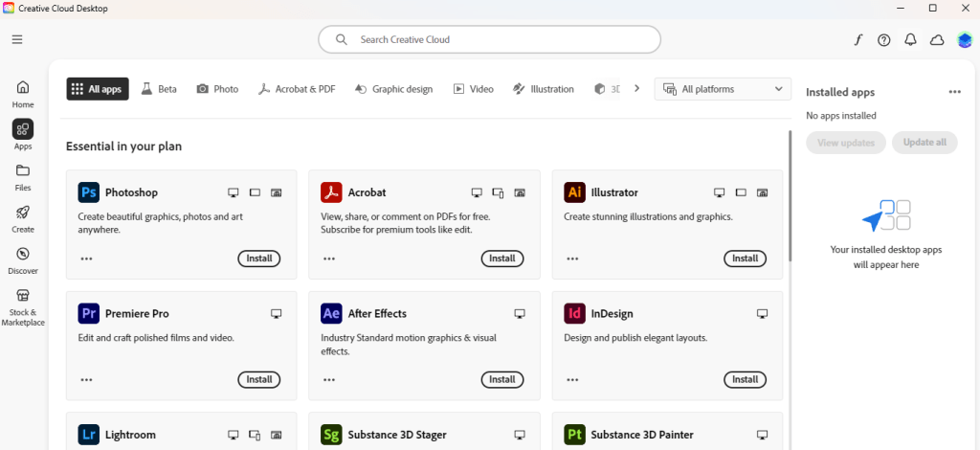Go to Home in the sidebar
This screenshot has height=450, width=980.
23,94
